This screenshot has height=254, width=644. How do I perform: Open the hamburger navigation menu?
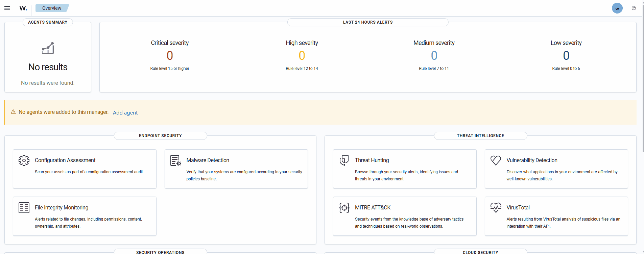tap(7, 8)
